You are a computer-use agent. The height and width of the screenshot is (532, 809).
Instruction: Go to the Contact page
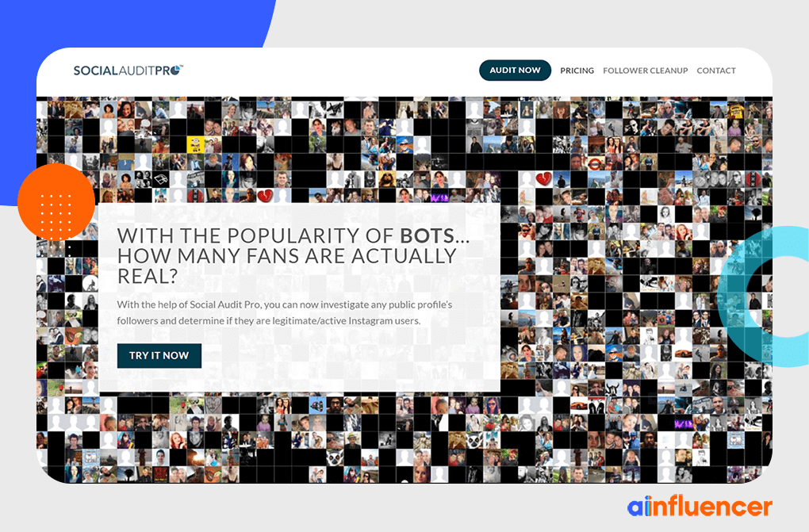tap(716, 71)
